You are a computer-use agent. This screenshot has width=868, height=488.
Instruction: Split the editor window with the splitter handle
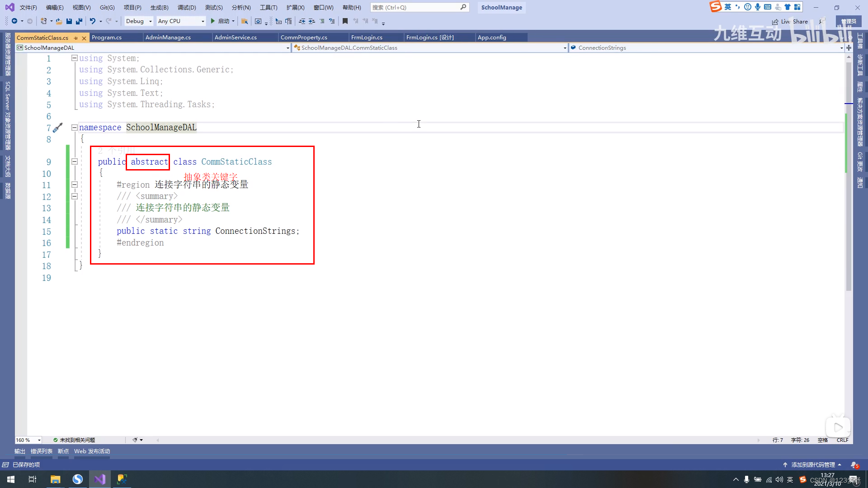(849, 47)
